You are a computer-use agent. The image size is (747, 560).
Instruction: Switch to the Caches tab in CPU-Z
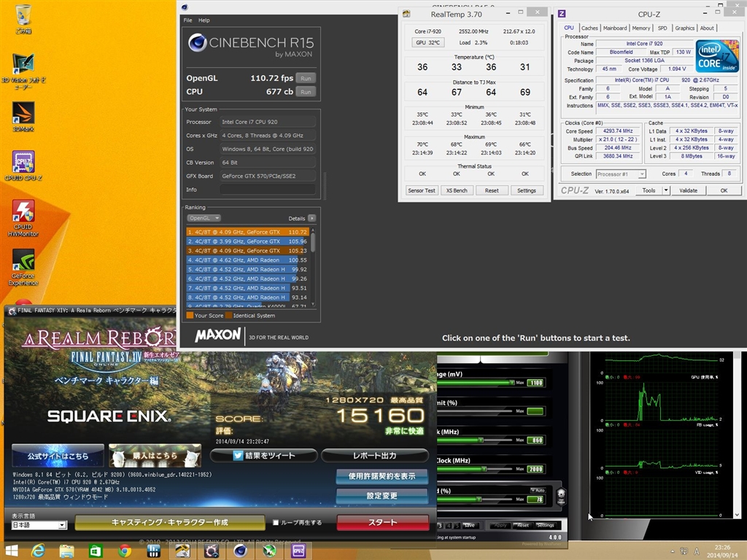click(589, 28)
